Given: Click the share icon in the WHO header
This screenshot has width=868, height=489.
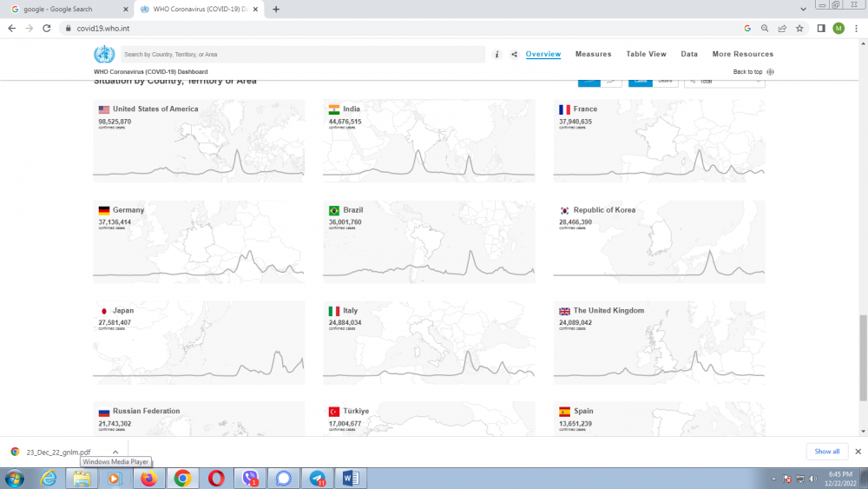Looking at the screenshot, I should click(514, 55).
